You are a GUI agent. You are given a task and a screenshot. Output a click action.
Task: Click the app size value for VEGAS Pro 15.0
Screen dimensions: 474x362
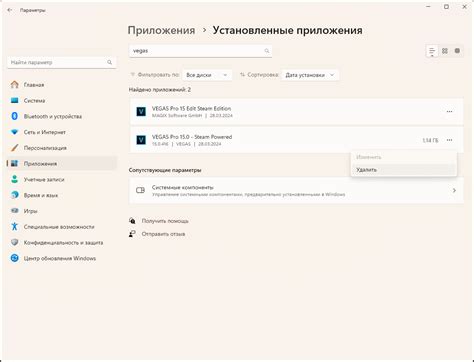point(430,140)
